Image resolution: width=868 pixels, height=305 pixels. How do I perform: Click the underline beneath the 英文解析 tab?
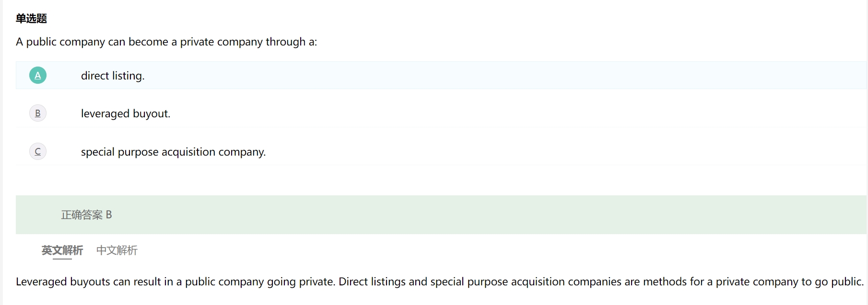click(62, 259)
